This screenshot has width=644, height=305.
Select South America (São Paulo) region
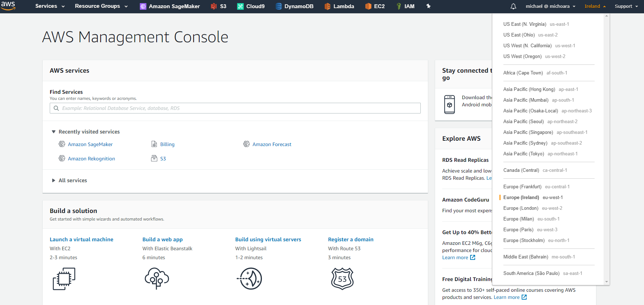pos(543,273)
